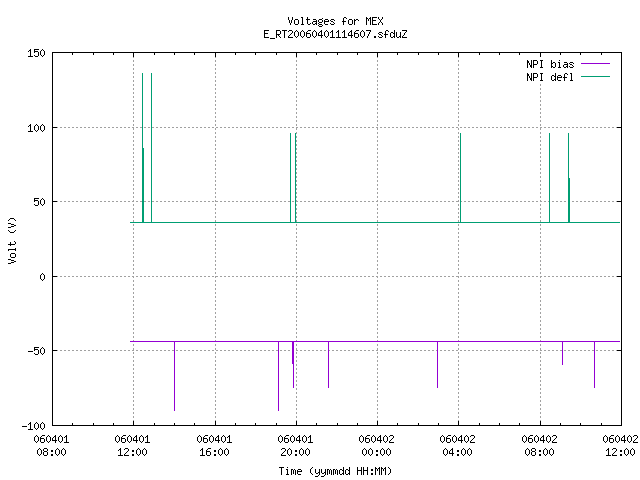
Task: Click x-axis label 060401 16:00
Action: [214, 446]
